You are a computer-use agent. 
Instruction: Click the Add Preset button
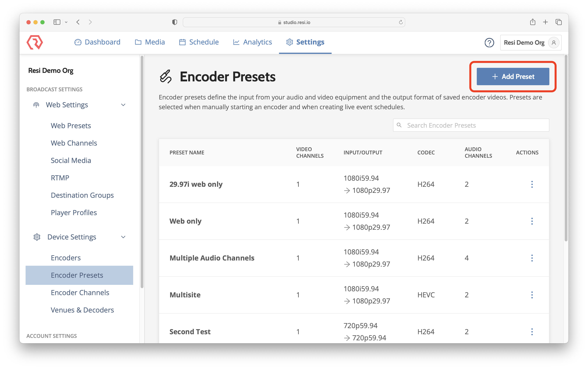pos(513,77)
